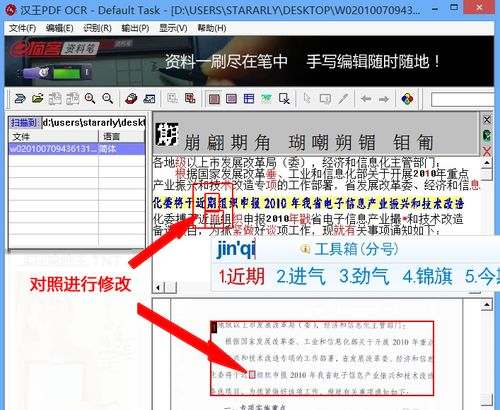Open the 显示(V) menu
The height and width of the screenshot is (410, 500).
click(173, 28)
